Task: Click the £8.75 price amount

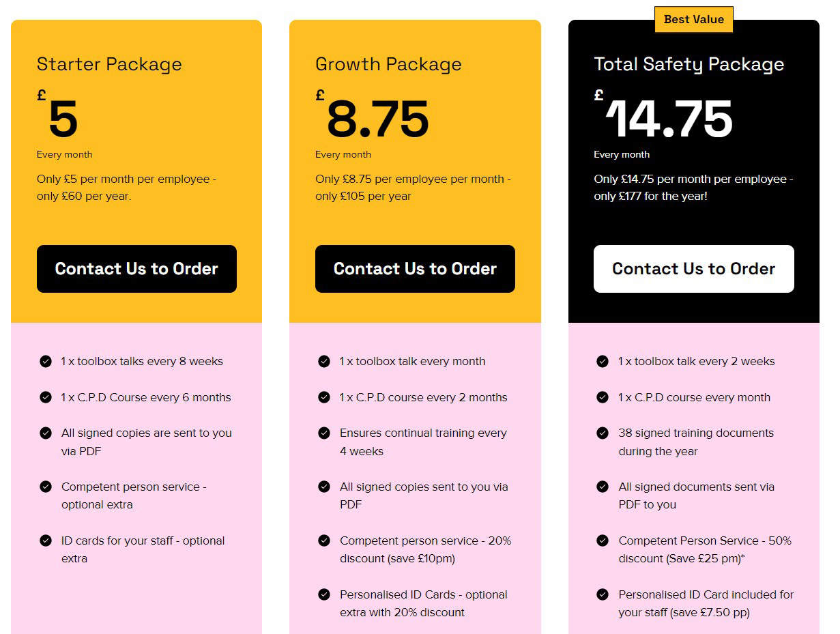Action: 377,119
